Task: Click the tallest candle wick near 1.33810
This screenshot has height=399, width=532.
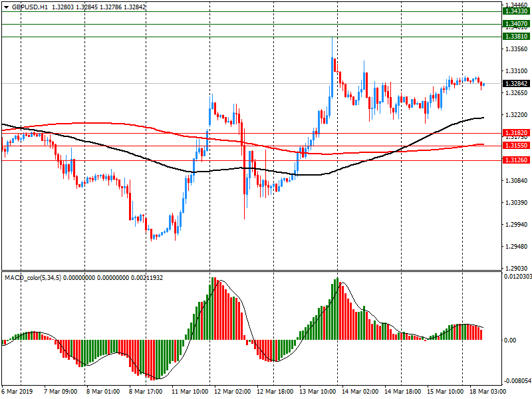Action: [332, 45]
